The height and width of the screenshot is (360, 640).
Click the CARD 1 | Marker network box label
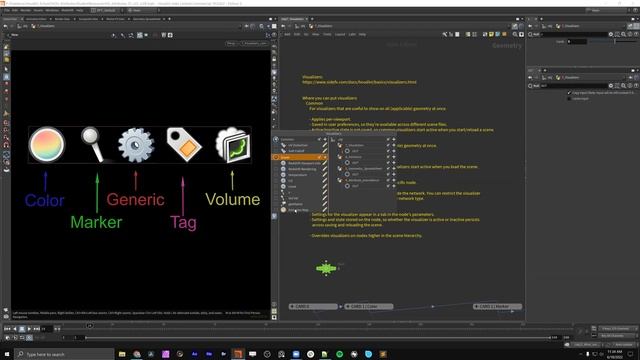tap(497, 306)
